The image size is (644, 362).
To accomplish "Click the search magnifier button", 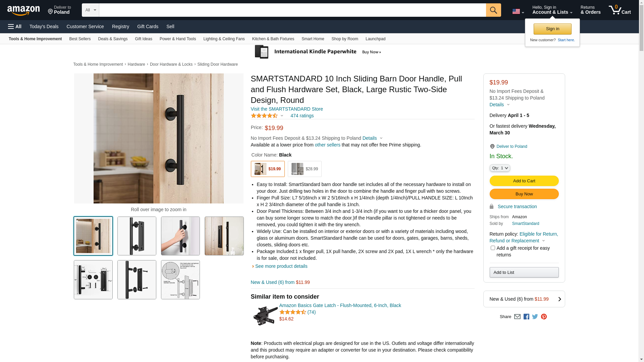I will click(493, 10).
